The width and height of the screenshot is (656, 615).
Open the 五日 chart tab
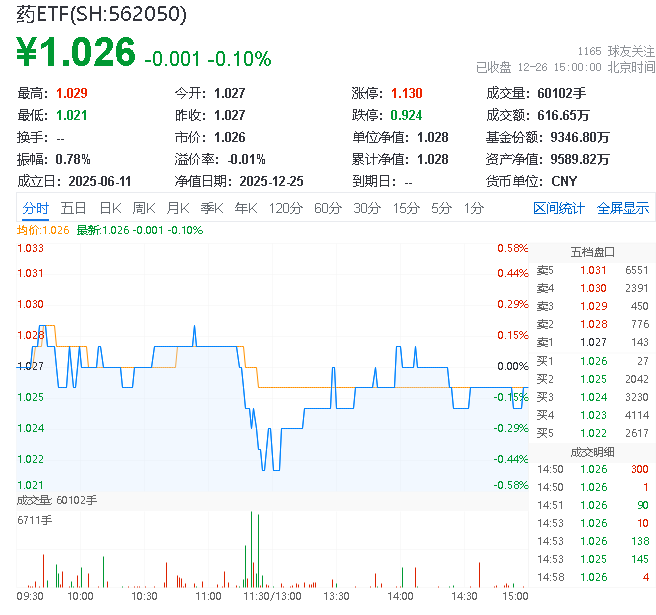coord(73,208)
